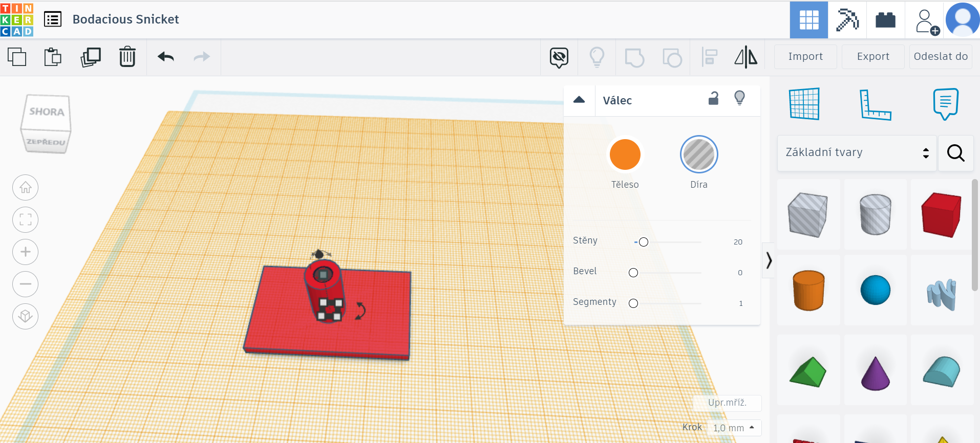
Task: Search shapes with magnifier icon
Action: click(x=955, y=153)
